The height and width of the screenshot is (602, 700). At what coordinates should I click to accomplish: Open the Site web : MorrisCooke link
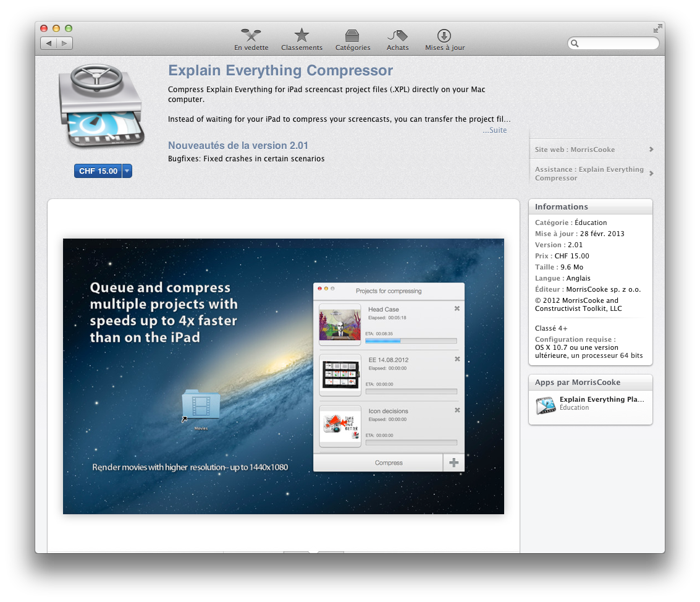tap(591, 150)
